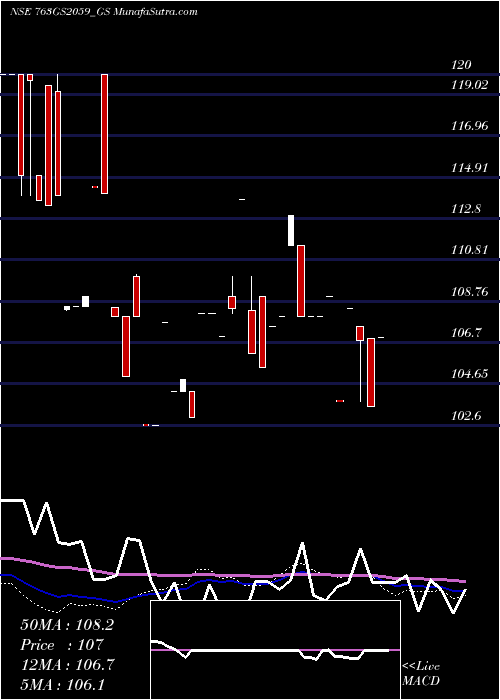This screenshot has height=700, width=500.
Task: Select the 12MA : 106.7 reading
Action: [67, 665]
